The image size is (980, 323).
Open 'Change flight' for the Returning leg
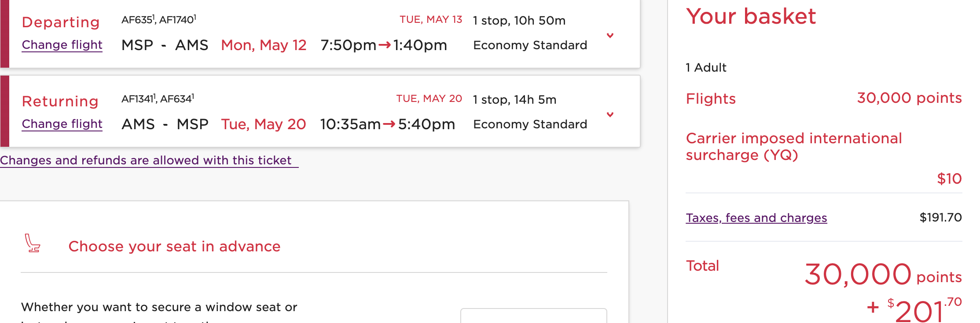tap(62, 124)
